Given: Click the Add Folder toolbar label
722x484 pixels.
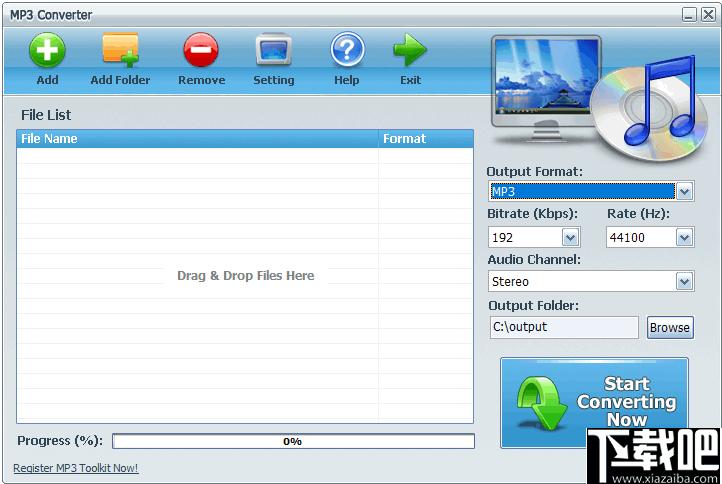Looking at the screenshot, I should coord(120,80).
